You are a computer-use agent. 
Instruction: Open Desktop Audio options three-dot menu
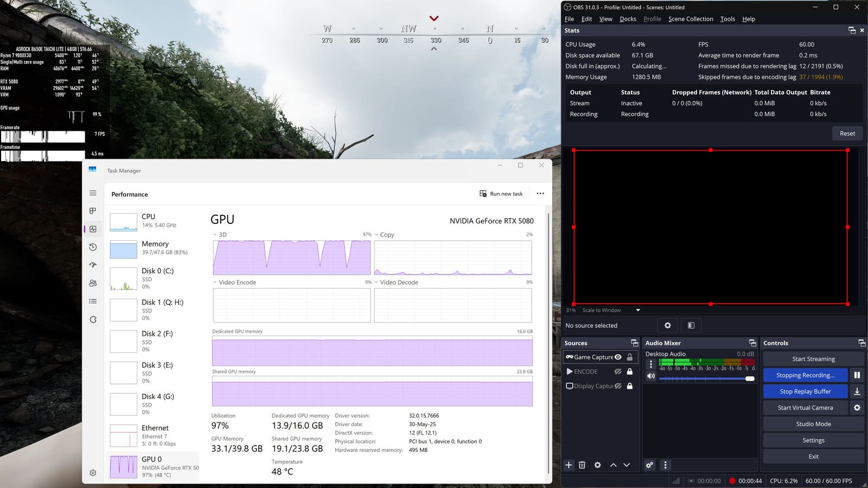651,364
